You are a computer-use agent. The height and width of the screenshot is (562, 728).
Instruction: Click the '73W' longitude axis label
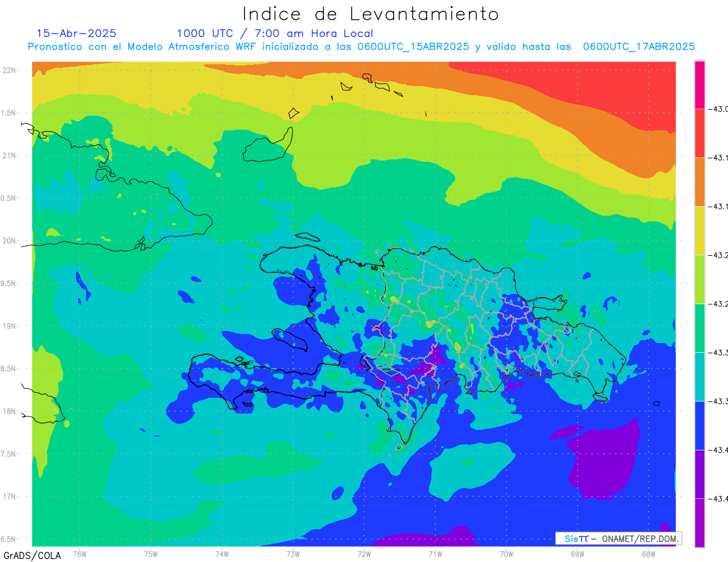click(293, 554)
